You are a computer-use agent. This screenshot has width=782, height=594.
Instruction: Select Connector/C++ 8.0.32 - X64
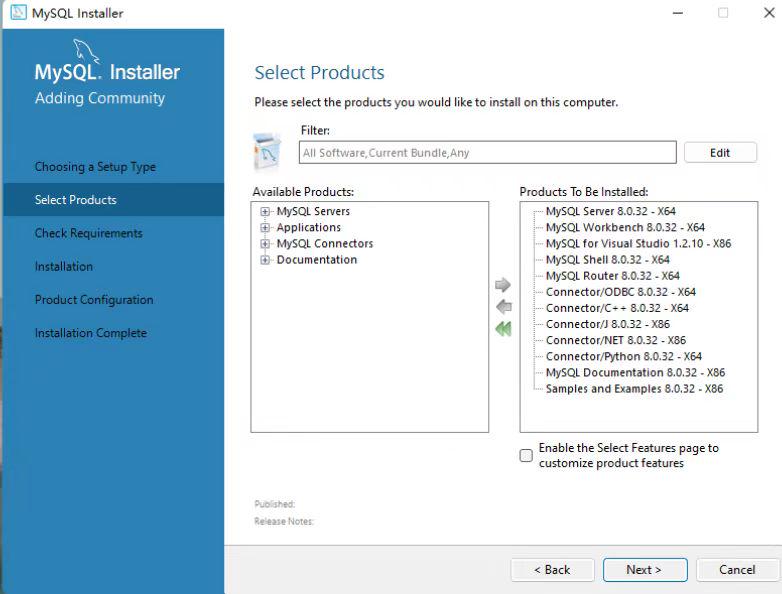coord(617,308)
